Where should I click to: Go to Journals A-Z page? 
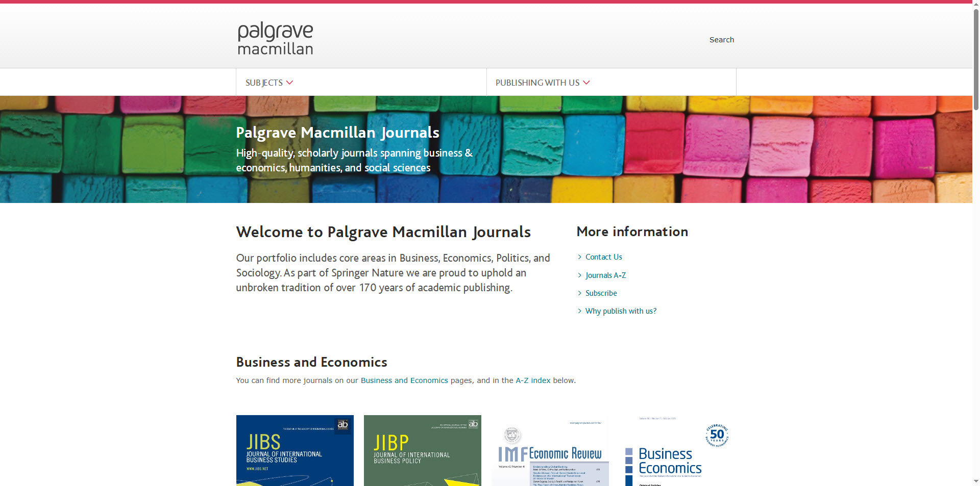tap(605, 275)
